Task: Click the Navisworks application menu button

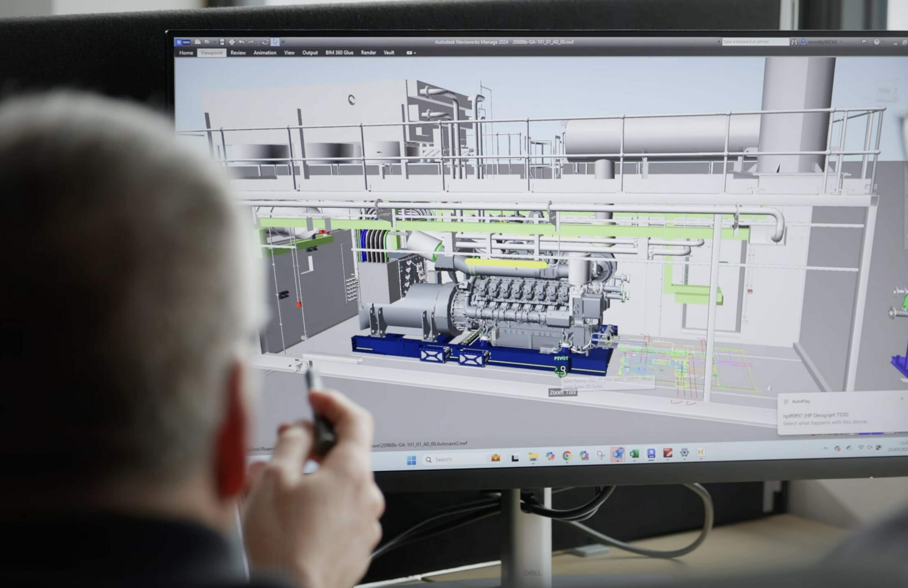Action: pyautogui.click(x=182, y=42)
